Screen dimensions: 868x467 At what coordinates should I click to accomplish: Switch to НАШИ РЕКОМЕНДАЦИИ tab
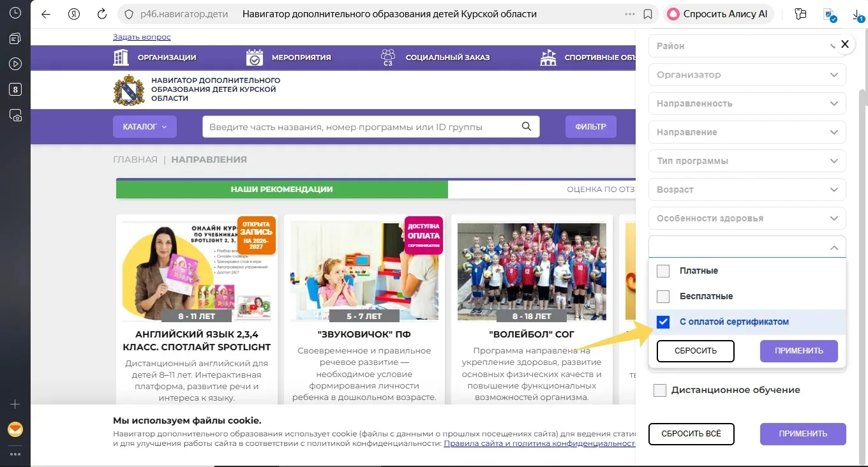(x=282, y=189)
